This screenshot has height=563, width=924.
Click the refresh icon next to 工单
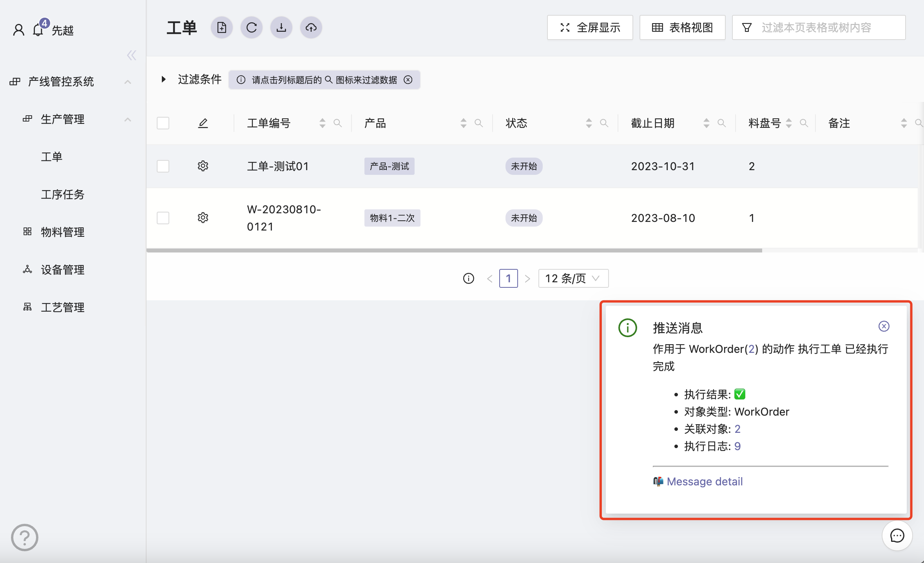click(252, 27)
